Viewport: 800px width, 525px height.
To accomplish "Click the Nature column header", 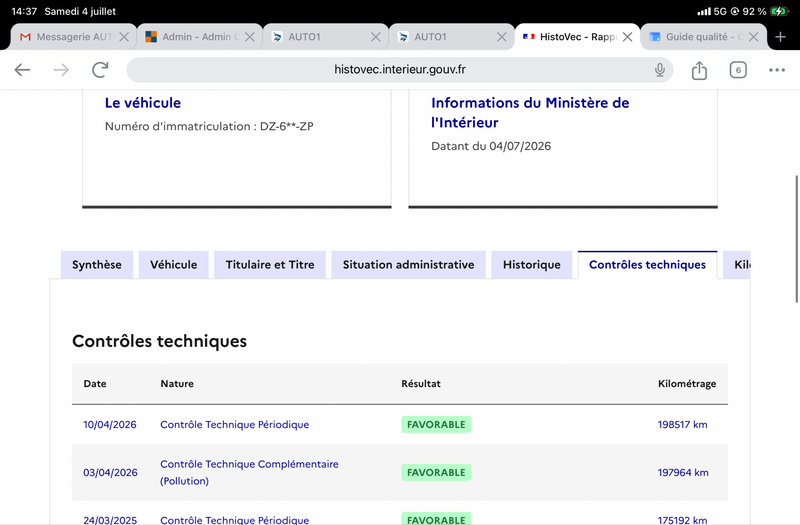I will pyautogui.click(x=177, y=384).
